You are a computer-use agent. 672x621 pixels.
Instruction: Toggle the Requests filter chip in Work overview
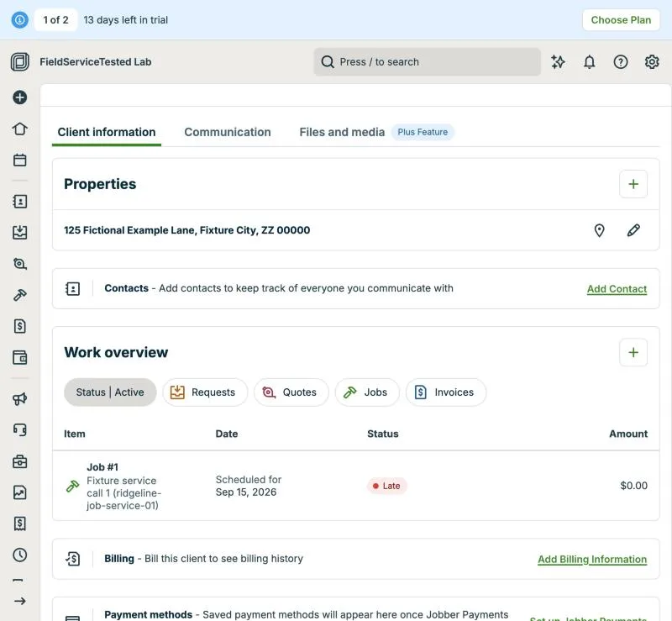click(205, 392)
